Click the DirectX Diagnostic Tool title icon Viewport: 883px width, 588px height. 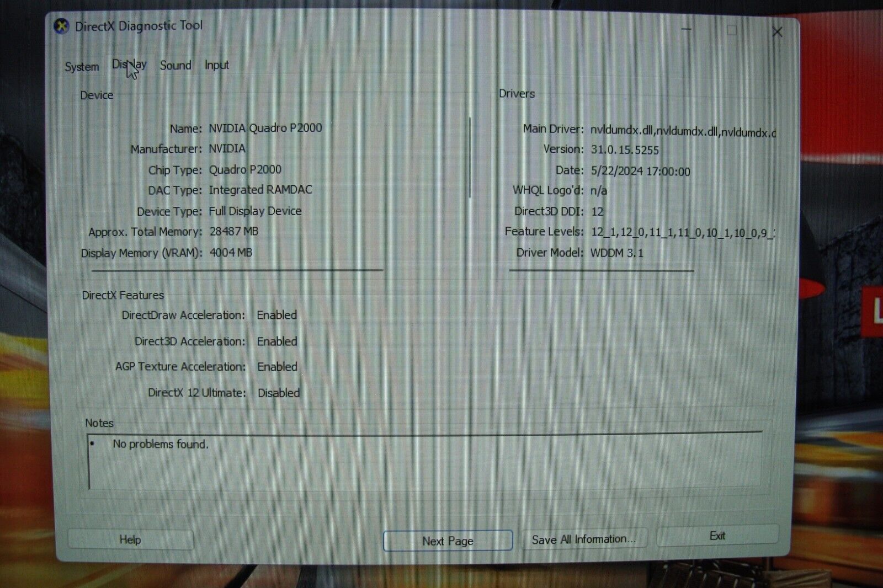pos(61,26)
